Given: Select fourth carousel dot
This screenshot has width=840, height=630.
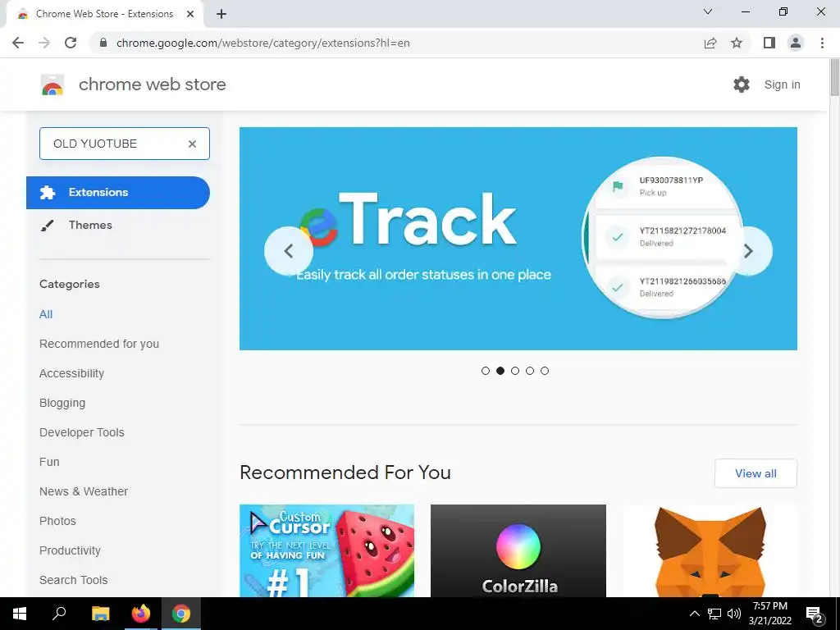Looking at the screenshot, I should [530, 371].
